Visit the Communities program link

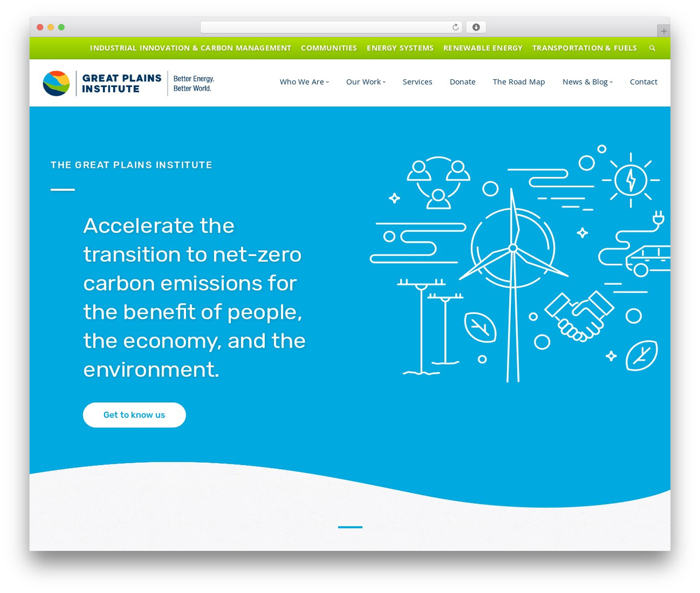[x=329, y=48]
